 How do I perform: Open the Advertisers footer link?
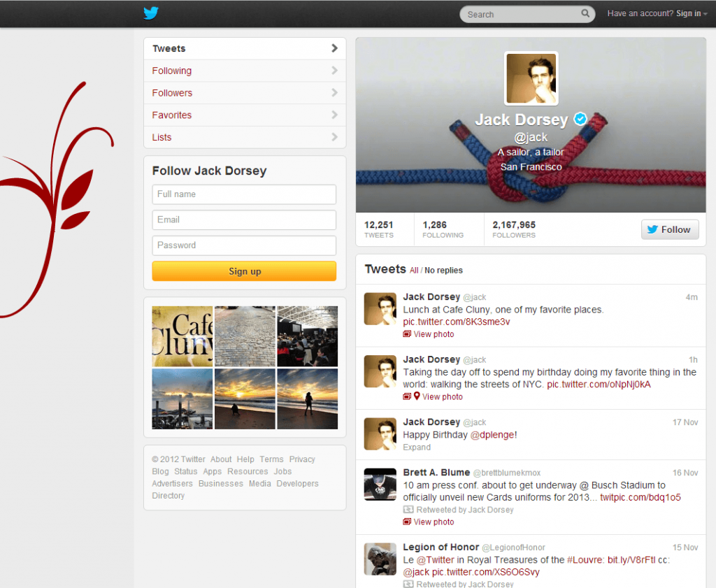172,483
